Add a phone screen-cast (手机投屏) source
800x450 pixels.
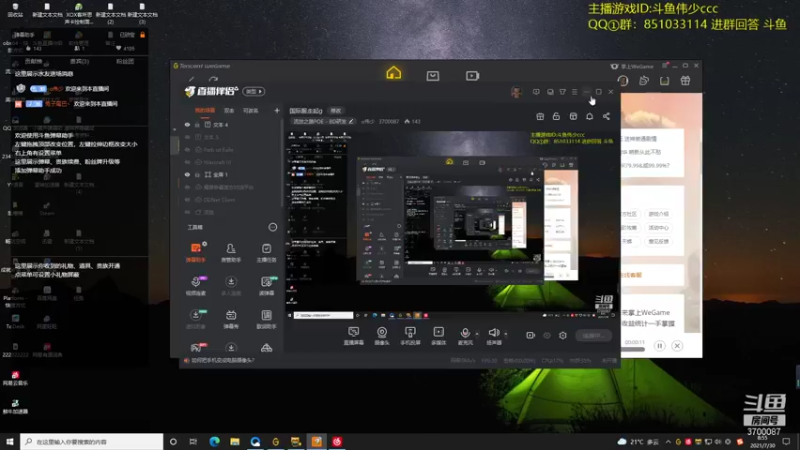click(x=410, y=336)
